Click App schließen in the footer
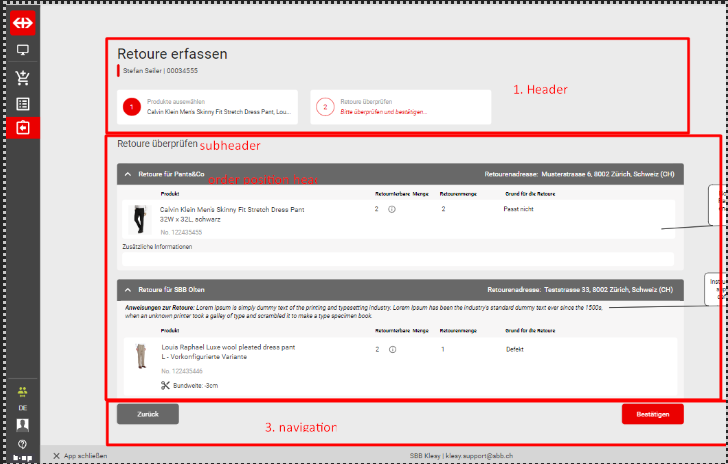The width and height of the screenshot is (728, 464). 78,456
